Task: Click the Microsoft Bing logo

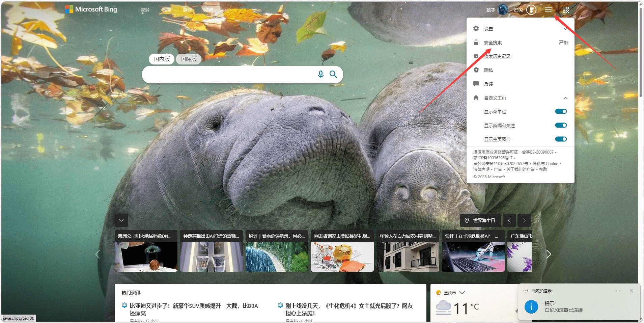Action: [x=91, y=9]
